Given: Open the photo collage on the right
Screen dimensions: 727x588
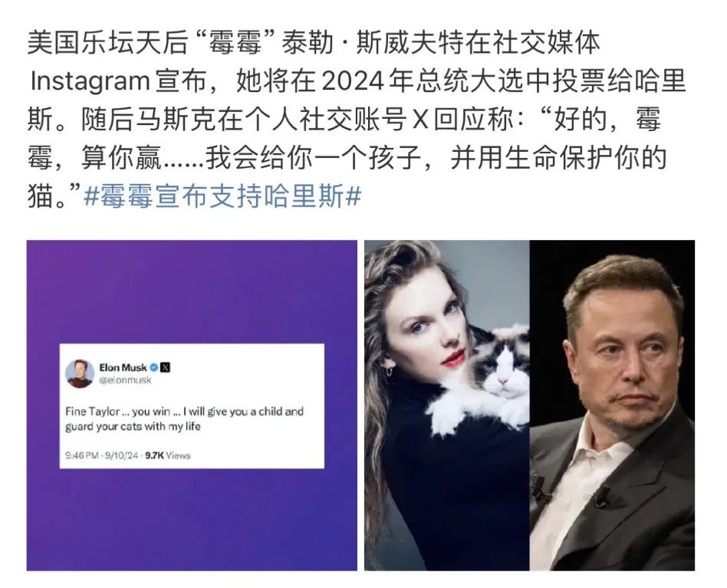Looking at the screenshot, I should [529, 405].
